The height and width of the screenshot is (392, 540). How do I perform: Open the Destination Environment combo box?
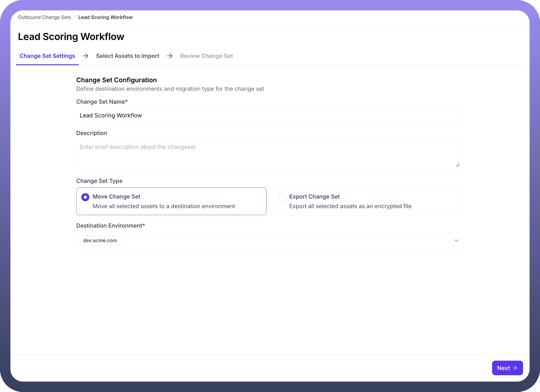point(269,241)
